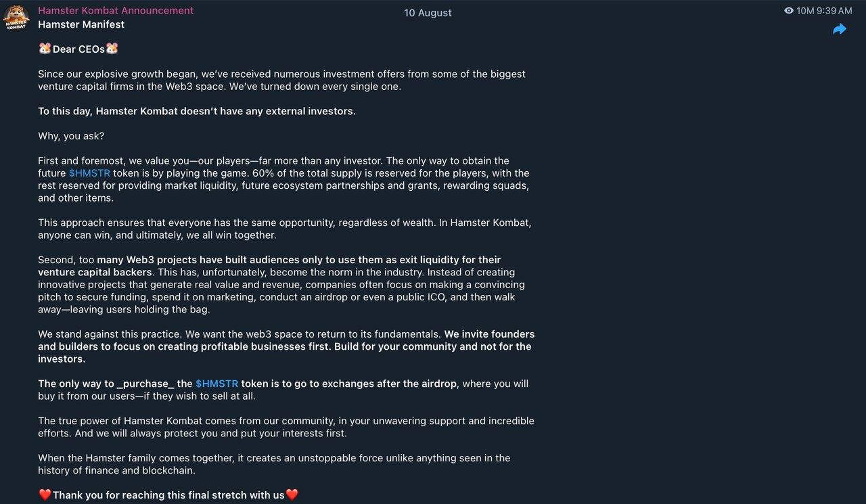
Task: Click the $HMSTR link after "_purchase_ the"
Action: click(x=216, y=384)
